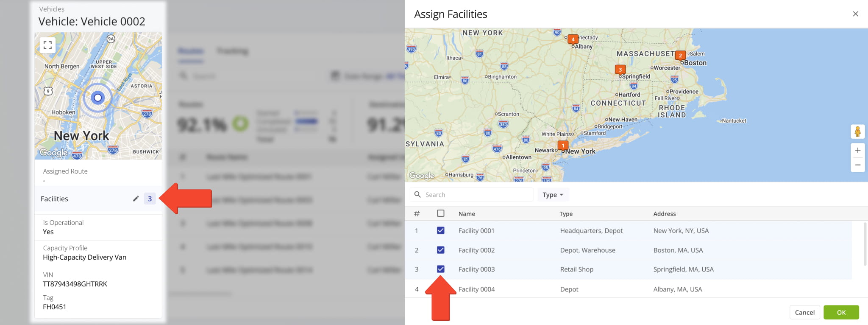Image resolution: width=868 pixels, height=325 pixels.
Task: Select map marker 2 at Boston
Action: click(680, 56)
